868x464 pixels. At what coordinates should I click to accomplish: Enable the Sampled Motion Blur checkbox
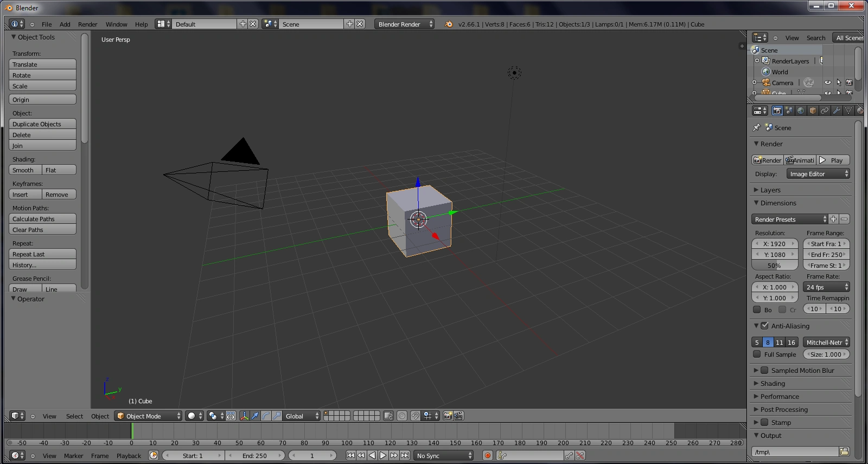coord(764,370)
